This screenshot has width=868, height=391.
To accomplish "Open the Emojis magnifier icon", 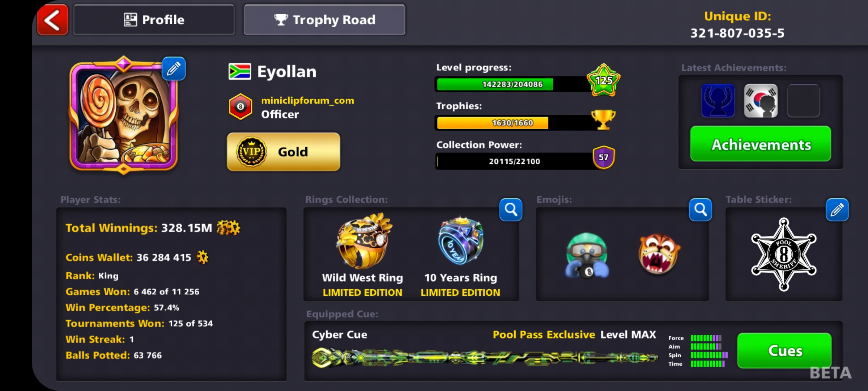I will (700, 209).
